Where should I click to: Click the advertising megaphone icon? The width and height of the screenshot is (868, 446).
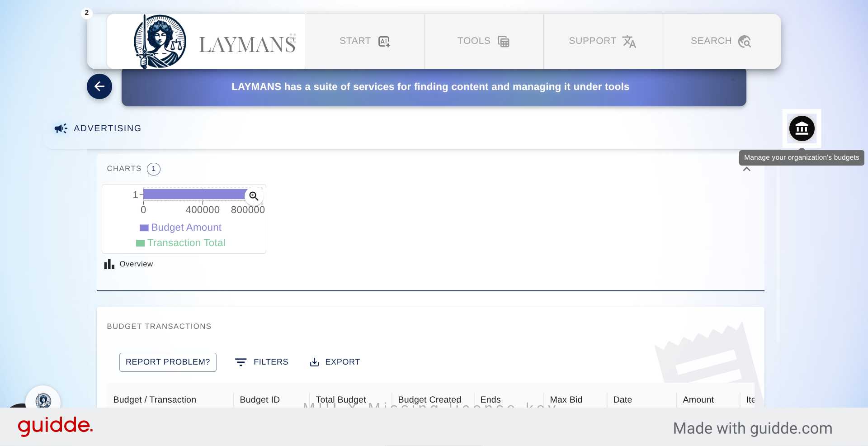point(61,128)
